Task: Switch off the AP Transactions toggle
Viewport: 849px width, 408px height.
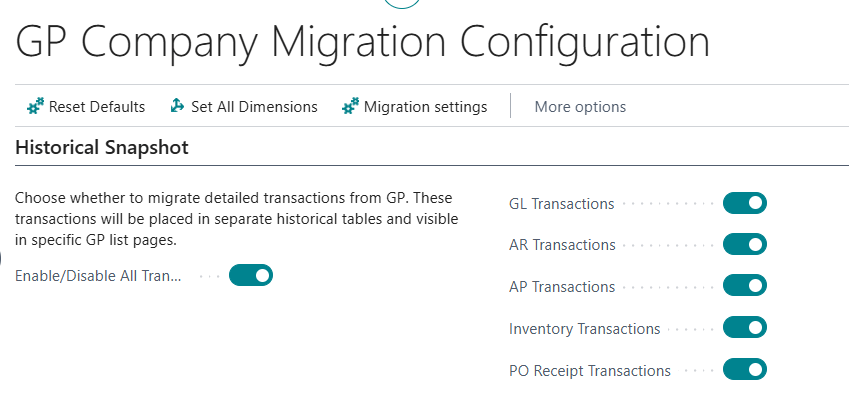Action: (x=744, y=286)
